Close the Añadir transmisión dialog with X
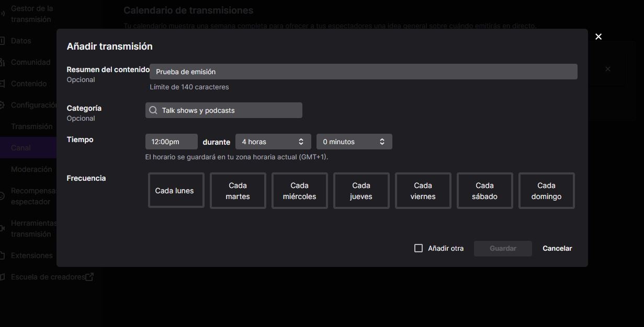This screenshot has width=644, height=327. click(x=598, y=37)
